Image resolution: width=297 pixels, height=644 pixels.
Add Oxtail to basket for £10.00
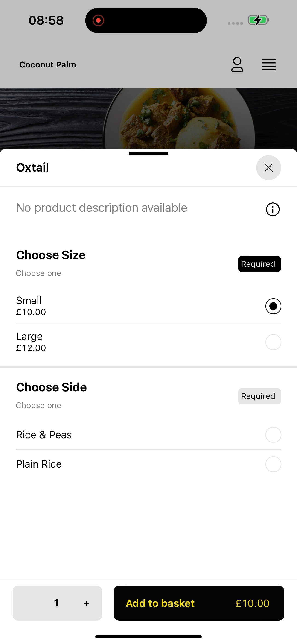tap(199, 603)
